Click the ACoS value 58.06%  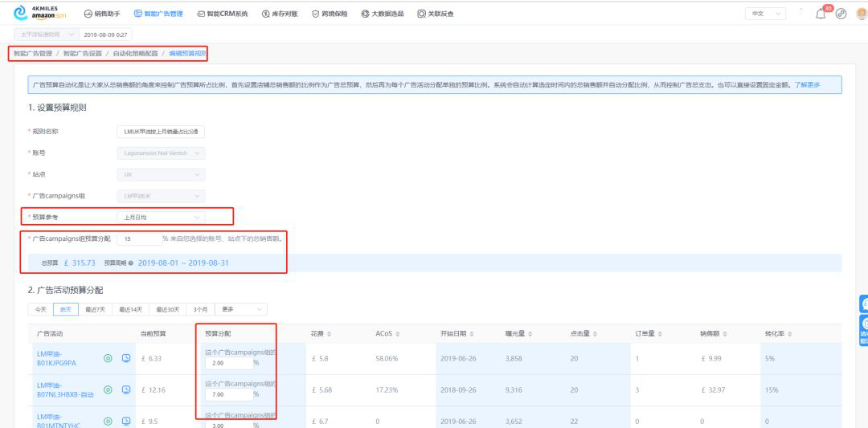pos(387,358)
